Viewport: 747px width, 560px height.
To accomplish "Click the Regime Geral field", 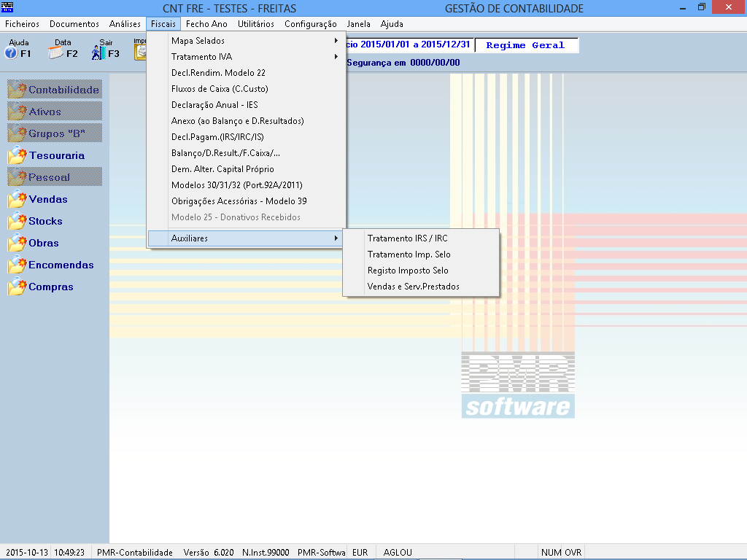I will point(527,45).
